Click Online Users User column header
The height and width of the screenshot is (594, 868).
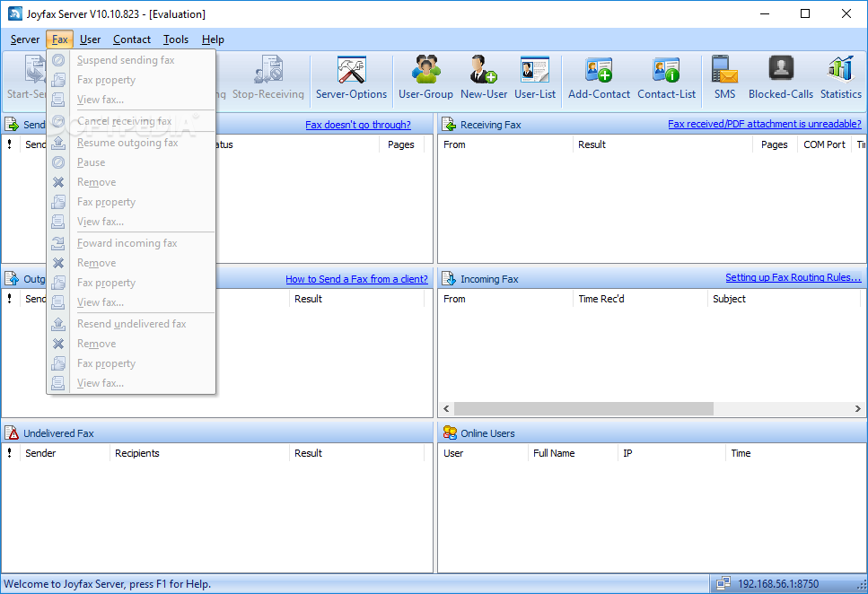[x=483, y=453]
